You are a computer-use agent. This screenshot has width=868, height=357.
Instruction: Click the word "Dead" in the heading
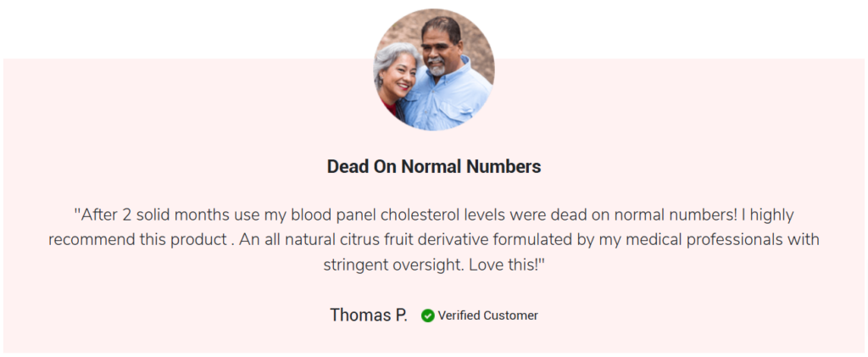[x=346, y=166]
